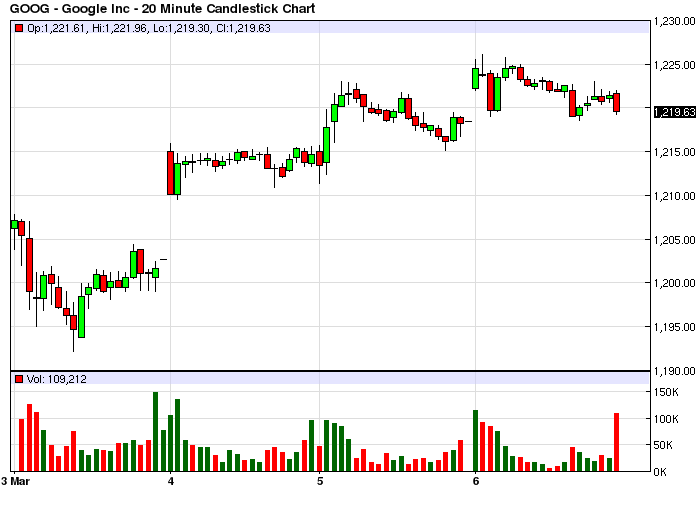Click the tallest green volume bar just before day 4
The width and height of the screenshot is (700, 512).
(x=155, y=432)
